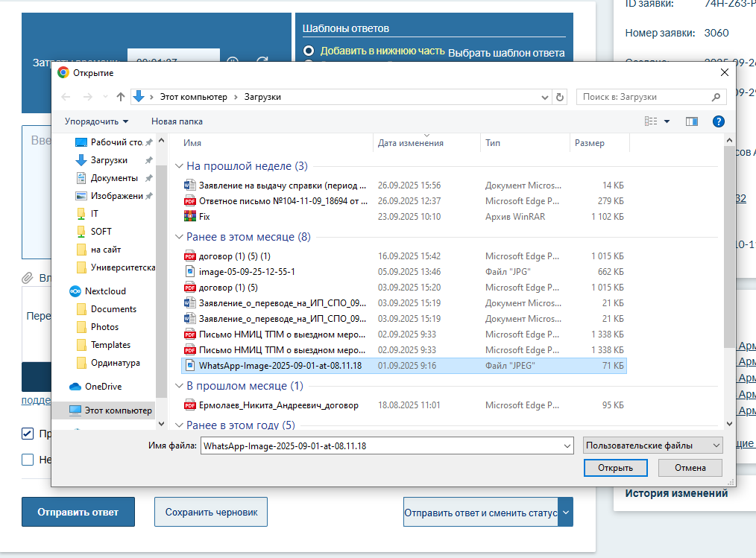The image size is (756, 558).
Task: Select the Добавить в нижнюю часть radio button
Action: (x=309, y=51)
